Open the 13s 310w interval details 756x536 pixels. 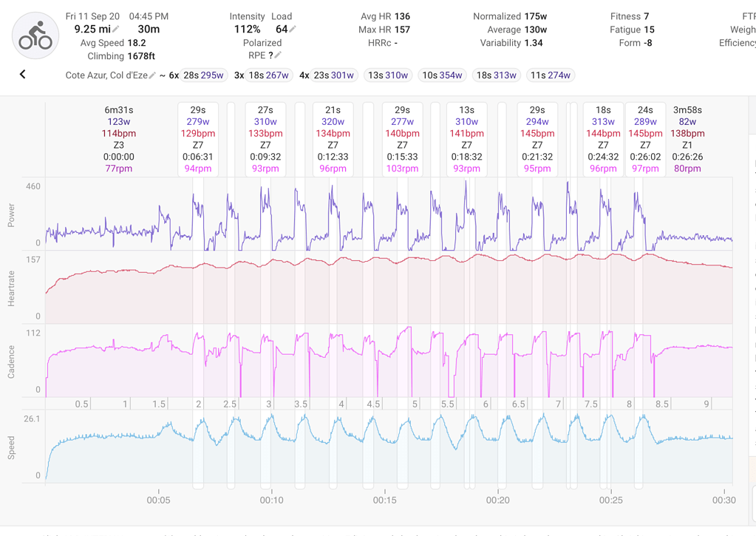click(x=388, y=75)
